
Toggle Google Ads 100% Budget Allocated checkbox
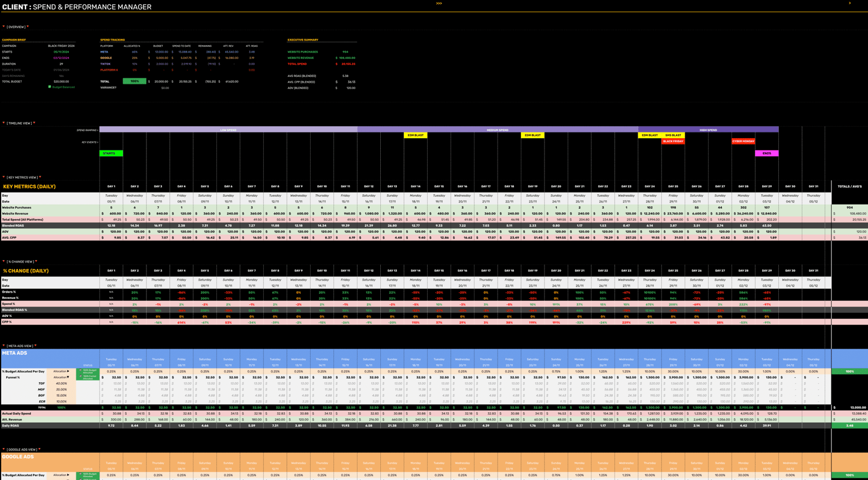pyautogui.click(x=80, y=474)
